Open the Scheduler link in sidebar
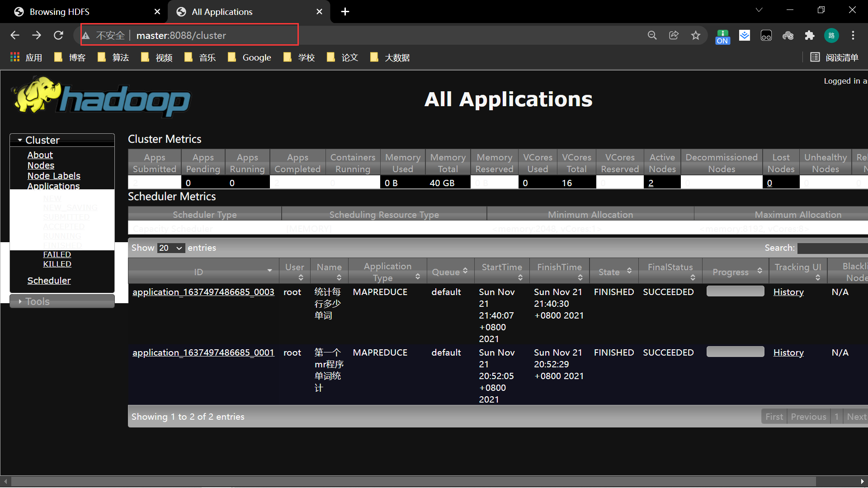868x488 pixels. pos(49,281)
